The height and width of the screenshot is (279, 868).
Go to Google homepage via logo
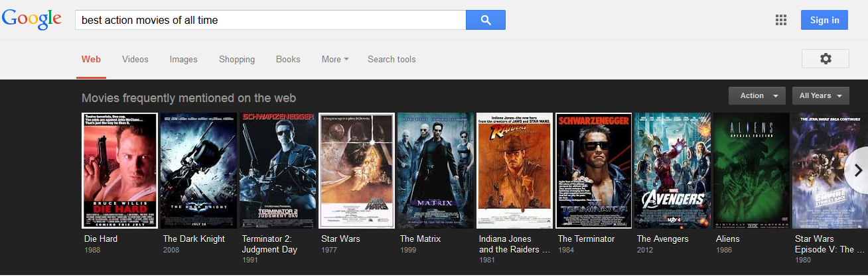point(32,20)
